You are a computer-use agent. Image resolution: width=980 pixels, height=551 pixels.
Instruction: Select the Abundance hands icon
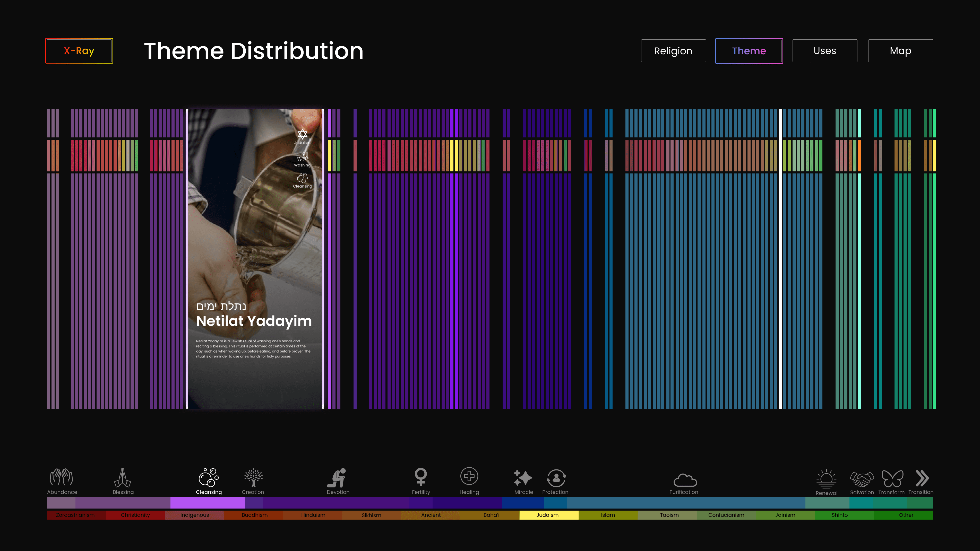pyautogui.click(x=62, y=477)
